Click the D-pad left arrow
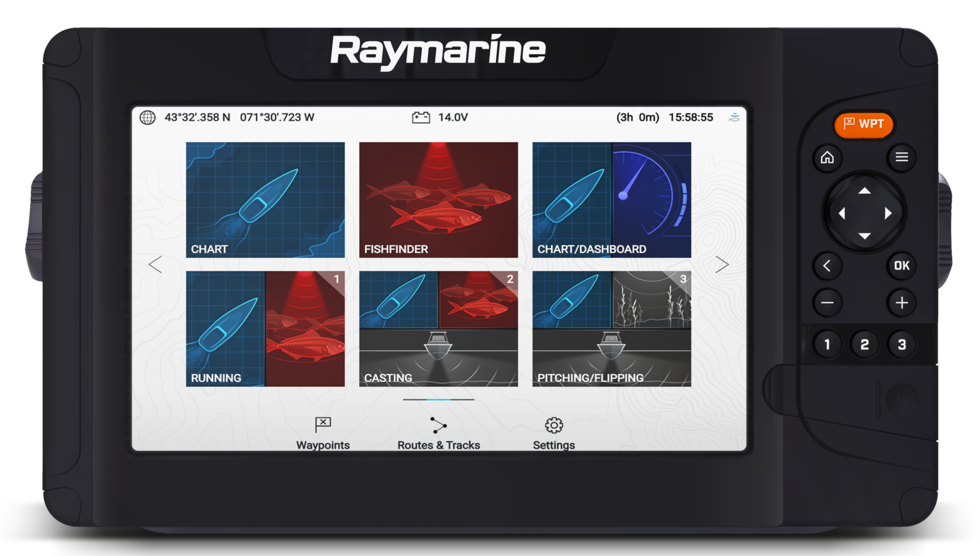 click(842, 214)
